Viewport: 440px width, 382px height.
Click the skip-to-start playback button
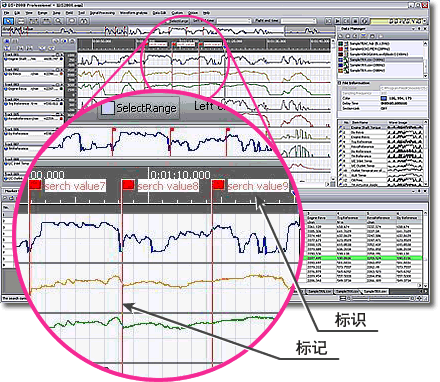328,21
